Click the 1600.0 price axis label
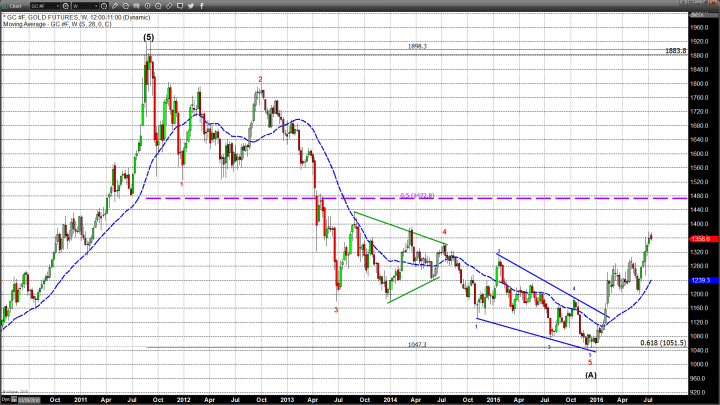The width and height of the screenshot is (720, 405). pyautogui.click(x=700, y=154)
